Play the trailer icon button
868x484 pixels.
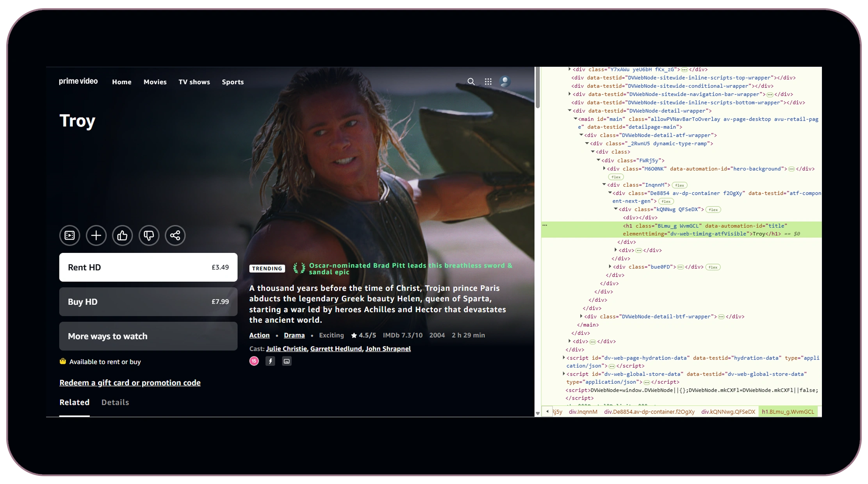click(x=70, y=235)
